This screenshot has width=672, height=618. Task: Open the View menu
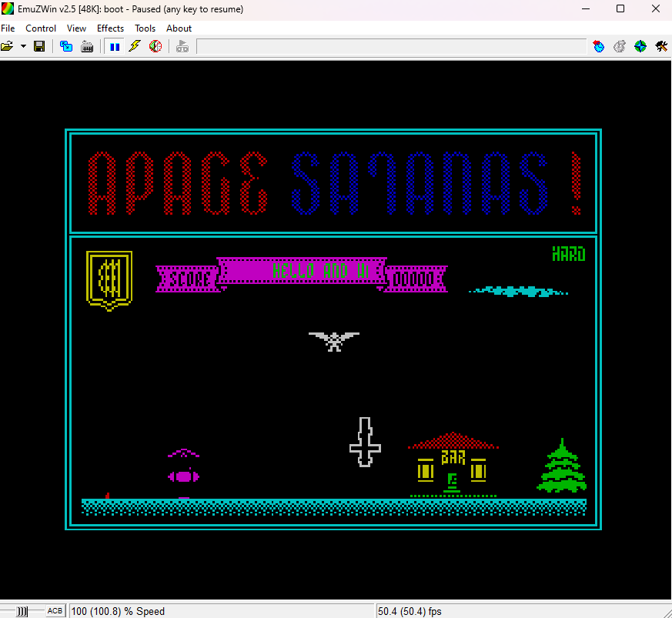[76, 28]
